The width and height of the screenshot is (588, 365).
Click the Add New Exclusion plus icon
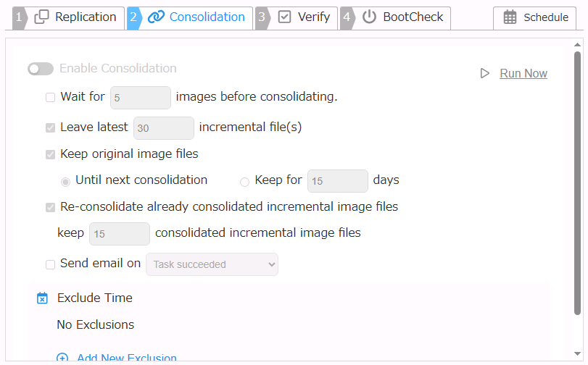point(62,358)
